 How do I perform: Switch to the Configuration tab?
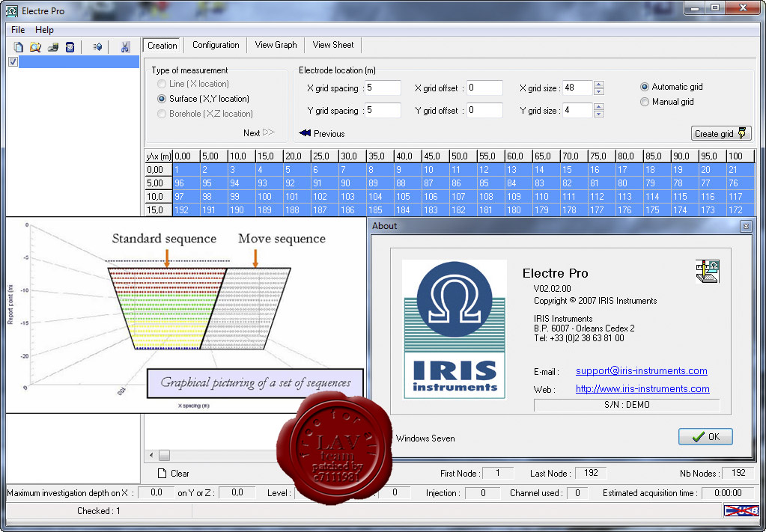(216, 45)
